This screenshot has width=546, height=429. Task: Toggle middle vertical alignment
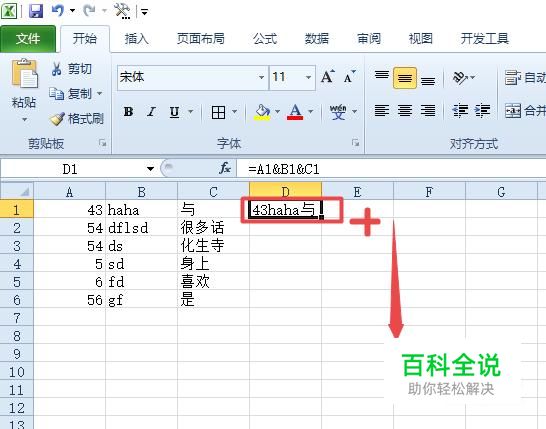point(405,78)
